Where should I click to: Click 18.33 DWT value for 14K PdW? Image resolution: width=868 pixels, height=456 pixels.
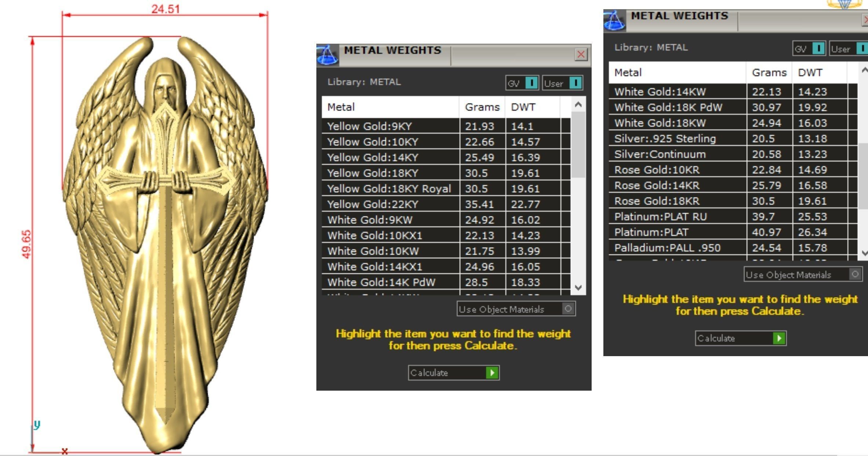click(525, 282)
